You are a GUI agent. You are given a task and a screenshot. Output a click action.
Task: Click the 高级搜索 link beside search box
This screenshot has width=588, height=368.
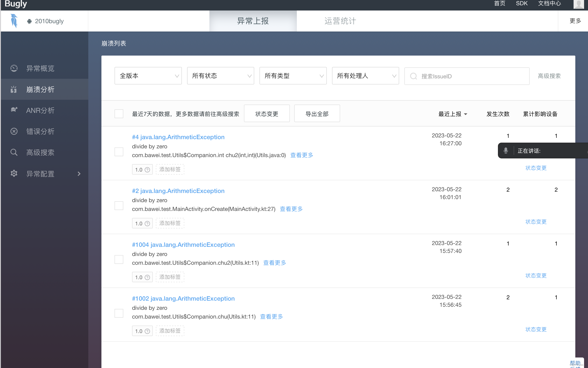point(549,76)
